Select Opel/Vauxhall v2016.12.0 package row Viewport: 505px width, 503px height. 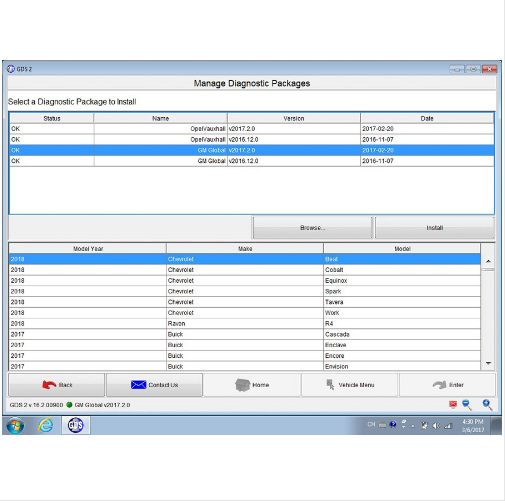[x=252, y=139]
